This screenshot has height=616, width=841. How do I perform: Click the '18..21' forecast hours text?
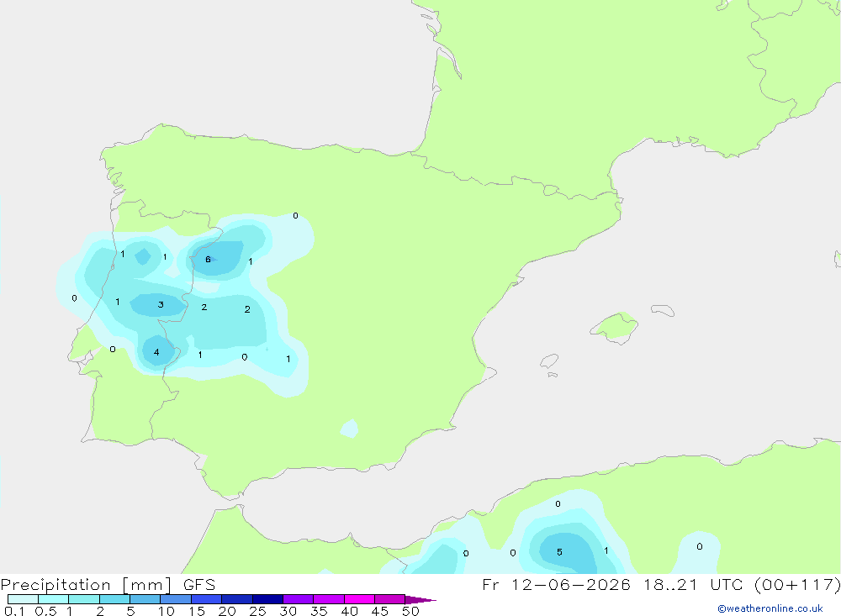point(670,584)
